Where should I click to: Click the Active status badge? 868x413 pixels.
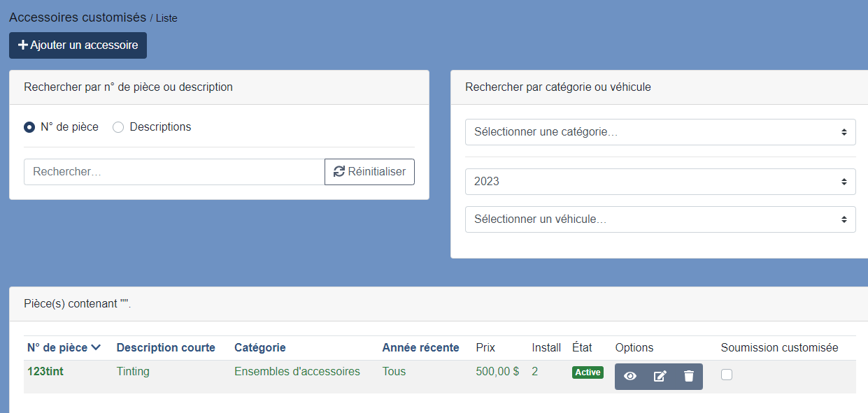tap(588, 372)
